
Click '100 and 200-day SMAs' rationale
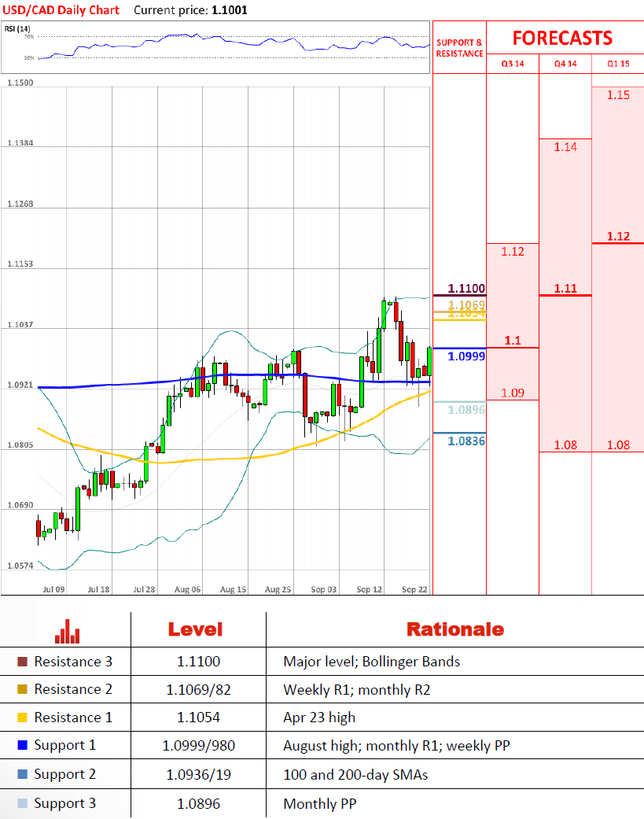pos(355,775)
